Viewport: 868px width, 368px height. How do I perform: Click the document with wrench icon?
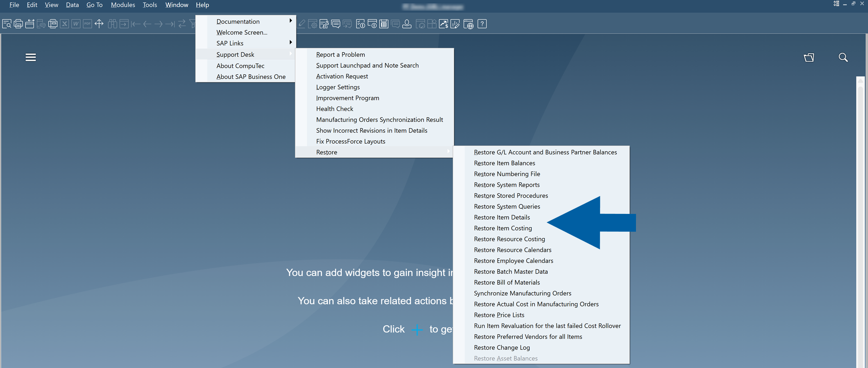(324, 24)
